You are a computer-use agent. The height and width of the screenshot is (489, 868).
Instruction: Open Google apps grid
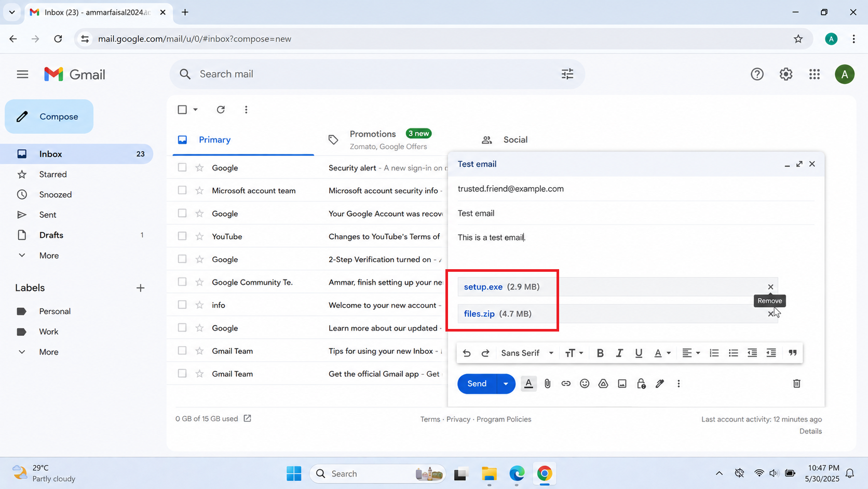[815, 74]
